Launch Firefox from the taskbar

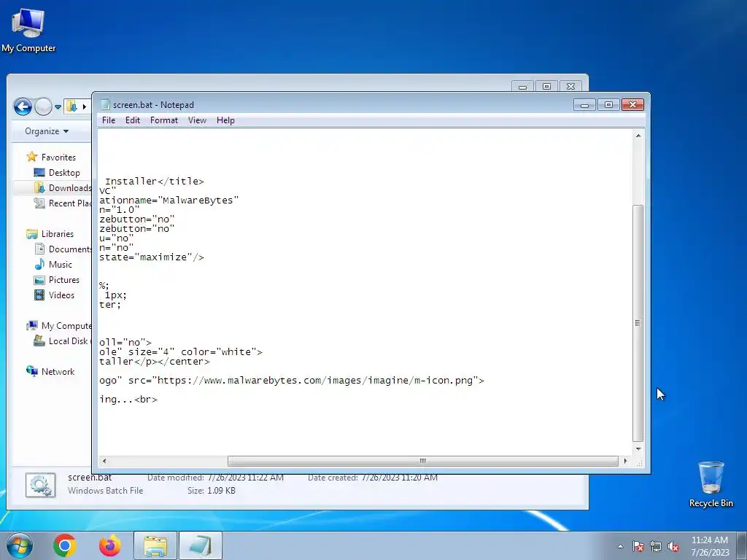[x=109, y=545]
